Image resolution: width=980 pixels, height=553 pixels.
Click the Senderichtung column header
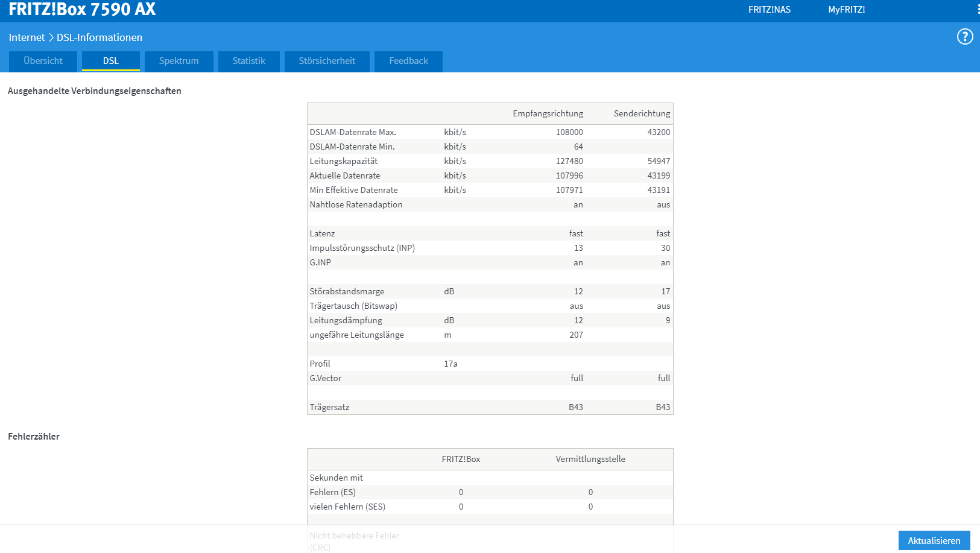[x=642, y=113]
